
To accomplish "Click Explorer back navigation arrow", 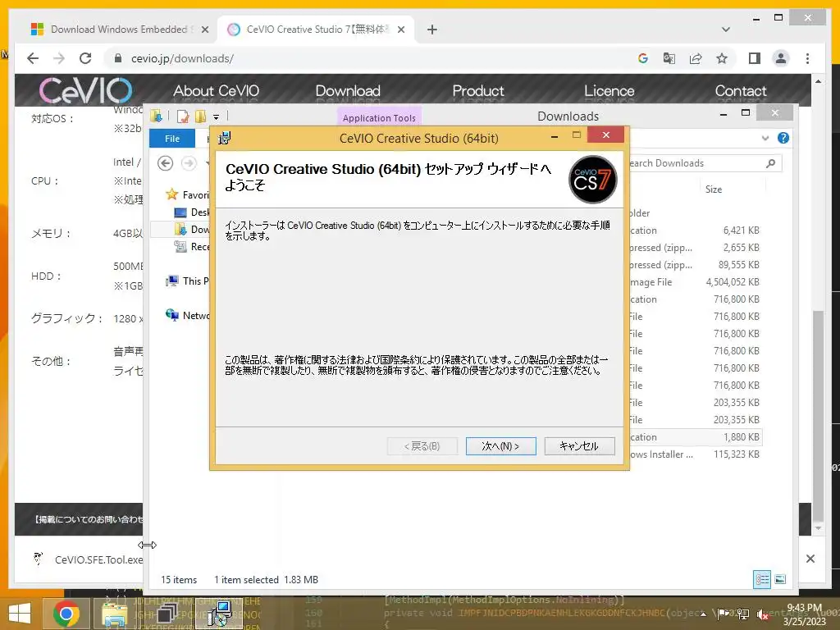I will point(166,163).
